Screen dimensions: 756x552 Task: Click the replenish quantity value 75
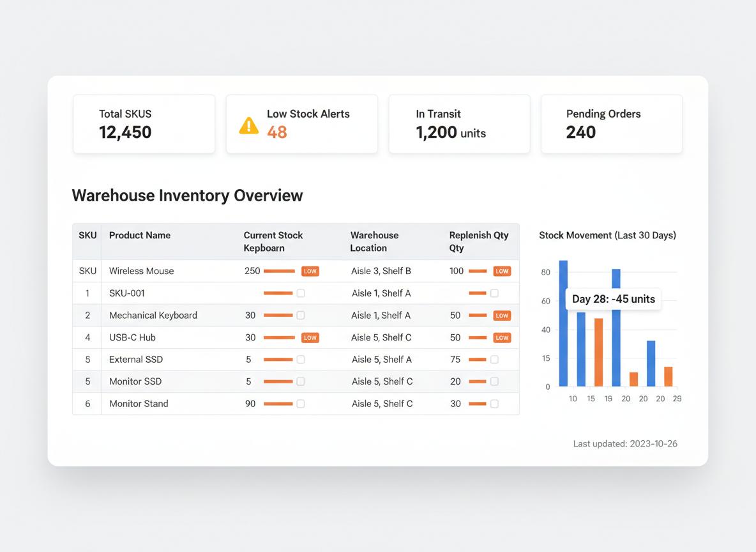click(x=455, y=360)
